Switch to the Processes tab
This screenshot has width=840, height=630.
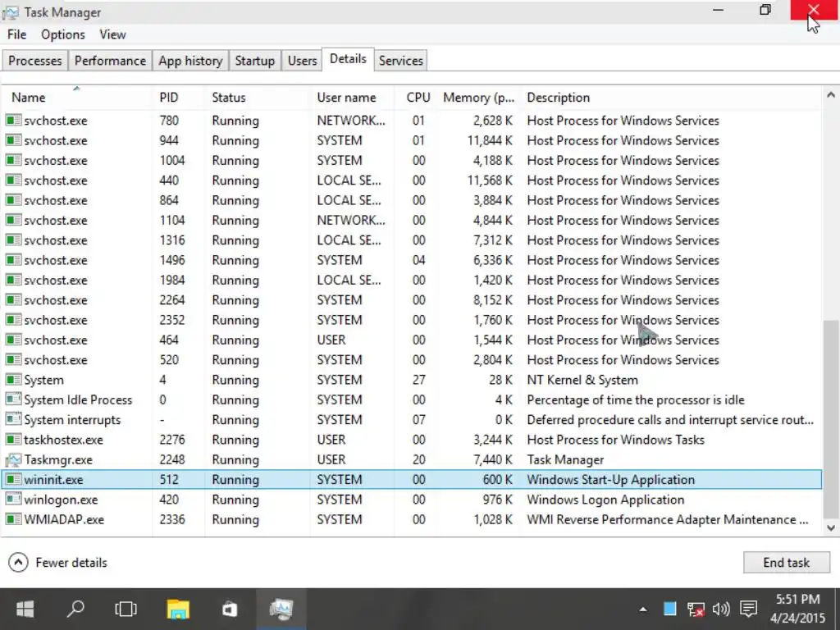(34, 61)
